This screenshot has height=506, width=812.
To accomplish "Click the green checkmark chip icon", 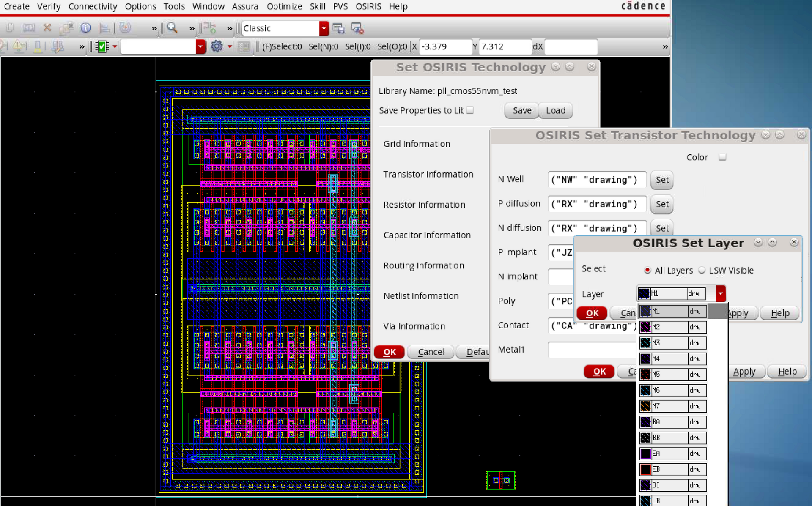I will (x=102, y=46).
